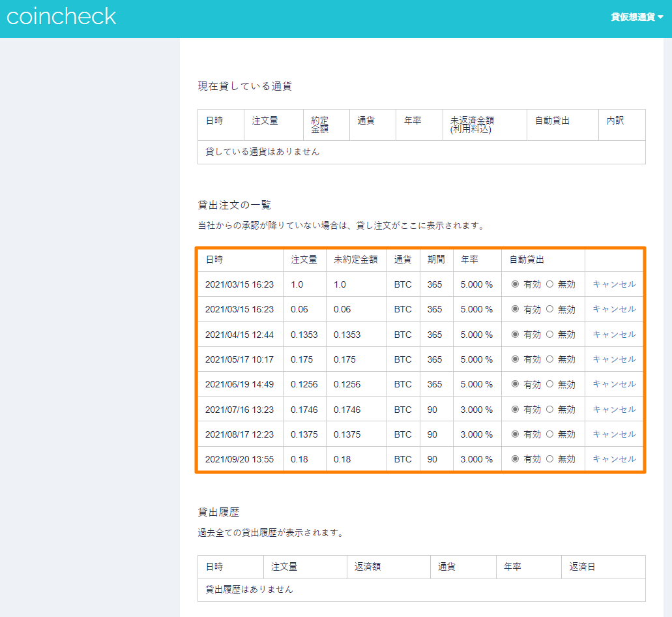Image resolution: width=672 pixels, height=617 pixels.
Task: Cancel the 0.1353 BTC lending order
Action: [614, 335]
